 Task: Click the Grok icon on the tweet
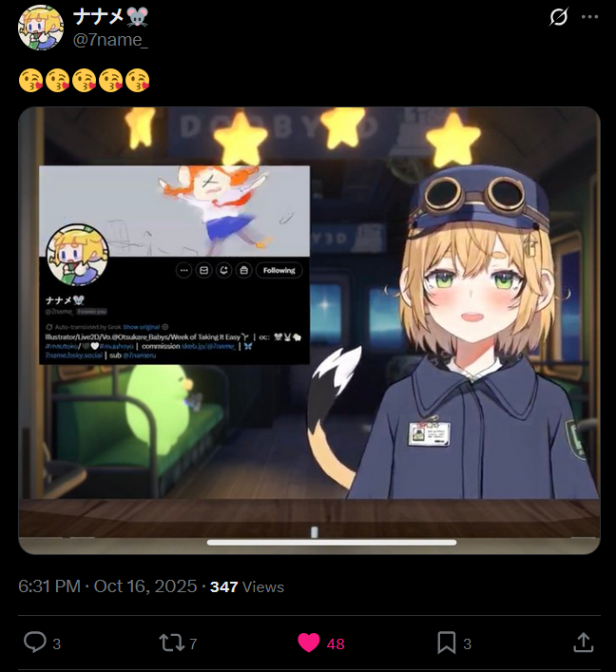pos(559,17)
